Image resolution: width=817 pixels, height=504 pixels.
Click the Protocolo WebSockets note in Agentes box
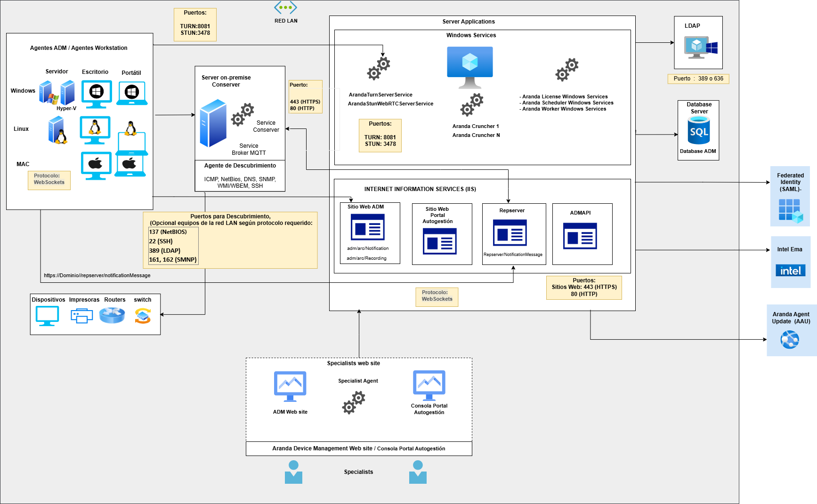pyautogui.click(x=49, y=180)
